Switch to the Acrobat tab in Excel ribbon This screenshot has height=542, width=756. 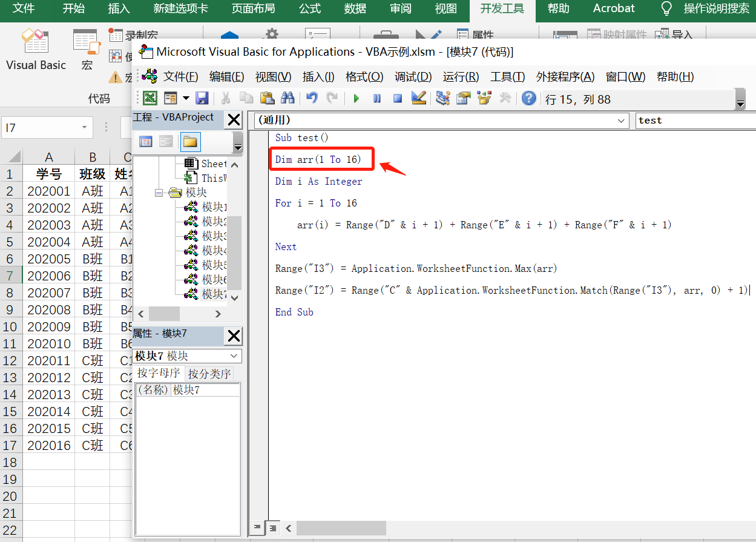click(614, 8)
